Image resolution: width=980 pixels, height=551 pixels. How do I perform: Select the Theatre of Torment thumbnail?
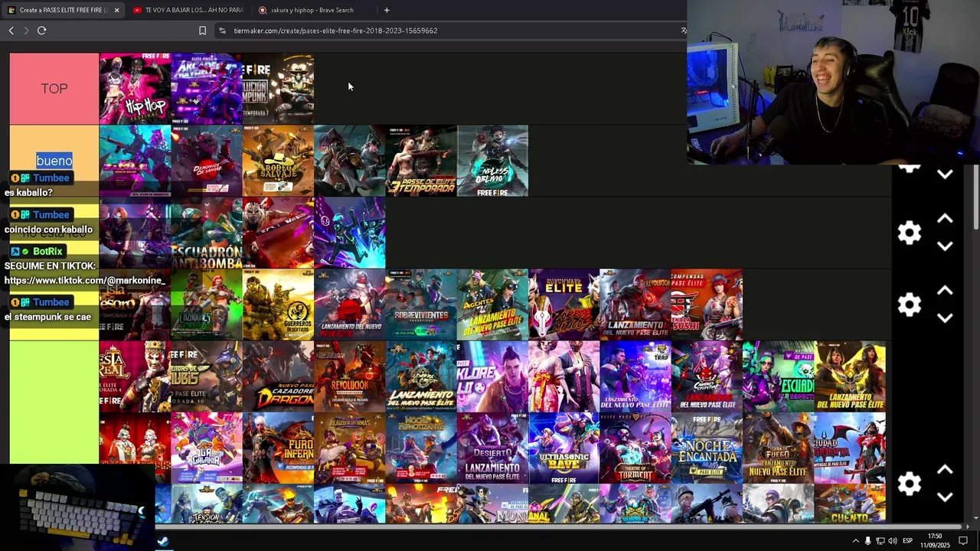coord(635,448)
